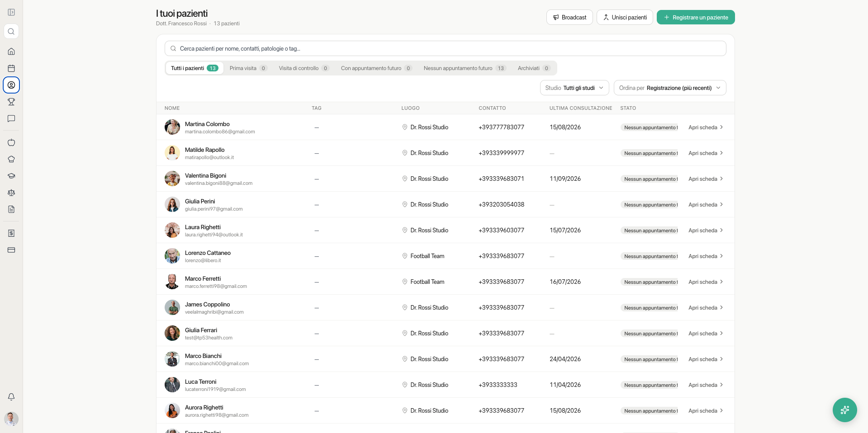
Task: Click the Broadcast button
Action: click(x=569, y=17)
